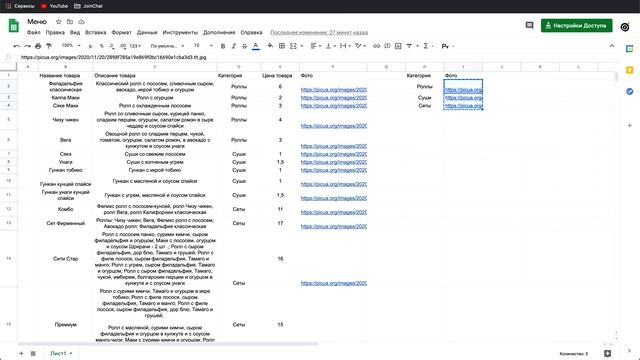The image size is (640, 360).
Task: Open the Правка menu
Action: click(x=55, y=32)
